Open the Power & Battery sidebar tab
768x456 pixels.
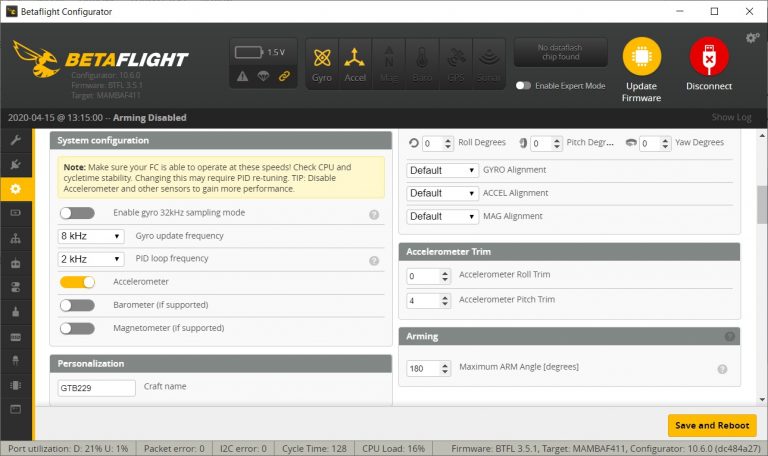[16, 213]
